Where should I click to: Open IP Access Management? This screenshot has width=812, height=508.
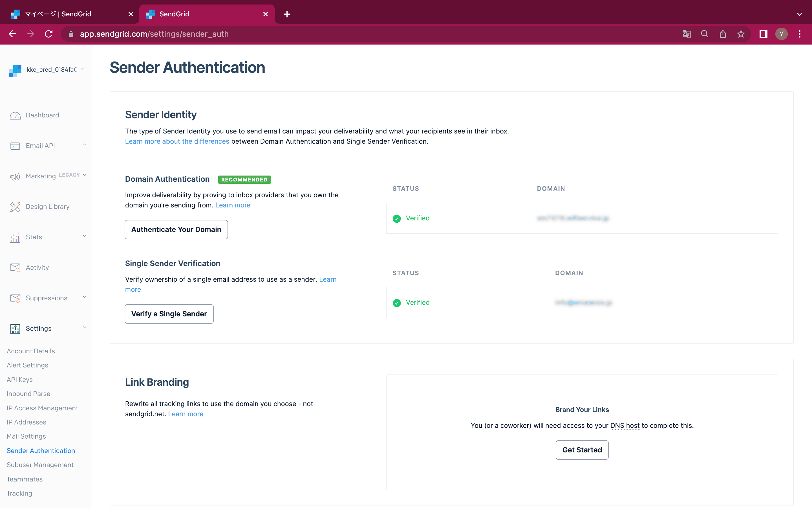pyautogui.click(x=42, y=408)
